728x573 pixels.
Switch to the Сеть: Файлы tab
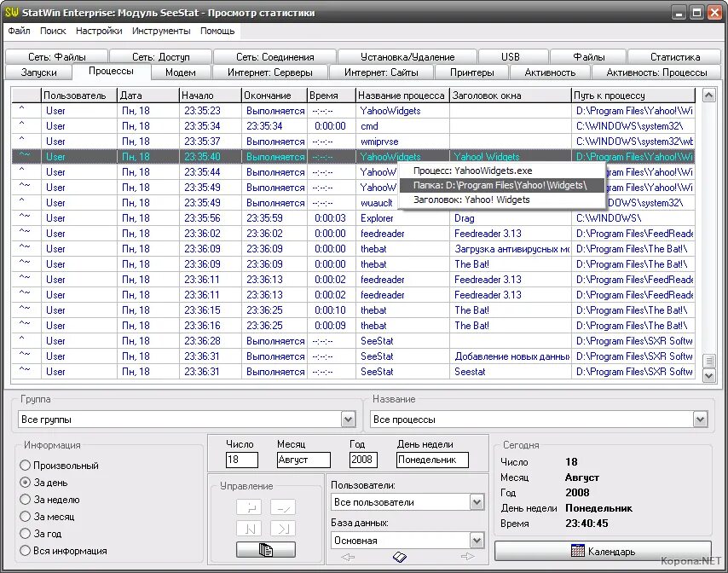(56, 56)
